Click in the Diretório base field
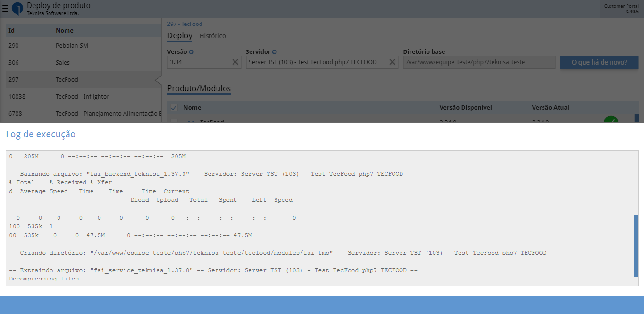644x314 pixels. tap(479, 62)
